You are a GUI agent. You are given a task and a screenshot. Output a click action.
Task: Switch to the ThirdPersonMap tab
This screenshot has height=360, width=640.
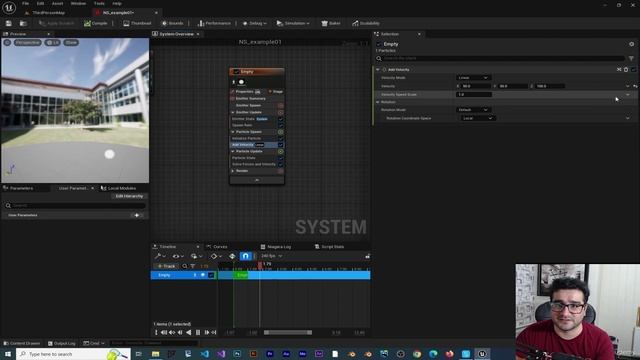pos(48,13)
